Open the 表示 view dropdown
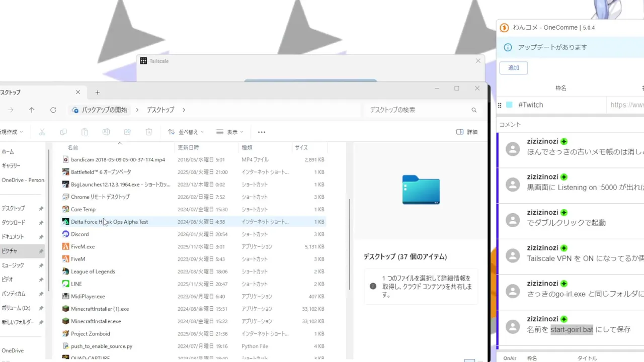The width and height of the screenshot is (644, 362). pos(230,132)
